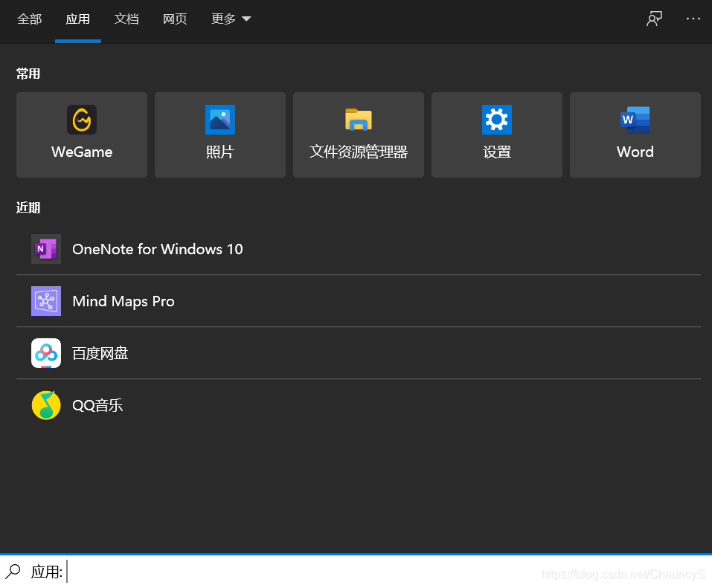Image resolution: width=712 pixels, height=588 pixels.
Task: Open the 文件资源管理器 folder icon
Action: 359,120
